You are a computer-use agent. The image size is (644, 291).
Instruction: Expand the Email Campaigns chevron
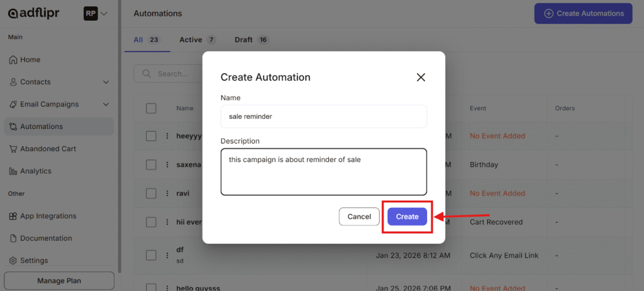[x=106, y=105]
